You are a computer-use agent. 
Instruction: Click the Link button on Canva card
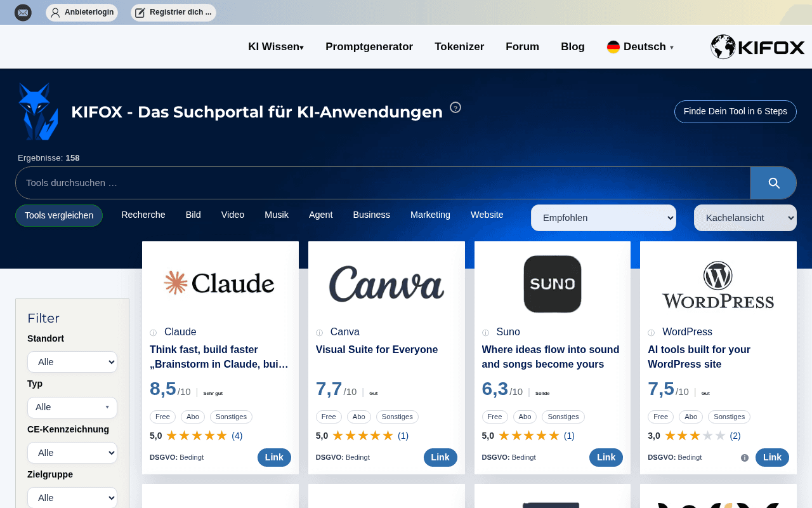click(x=440, y=457)
